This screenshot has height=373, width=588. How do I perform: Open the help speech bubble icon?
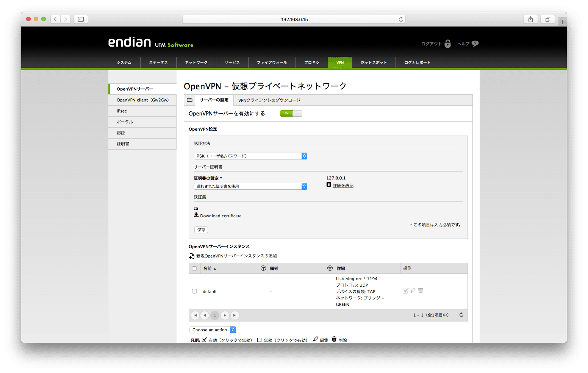[475, 44]
